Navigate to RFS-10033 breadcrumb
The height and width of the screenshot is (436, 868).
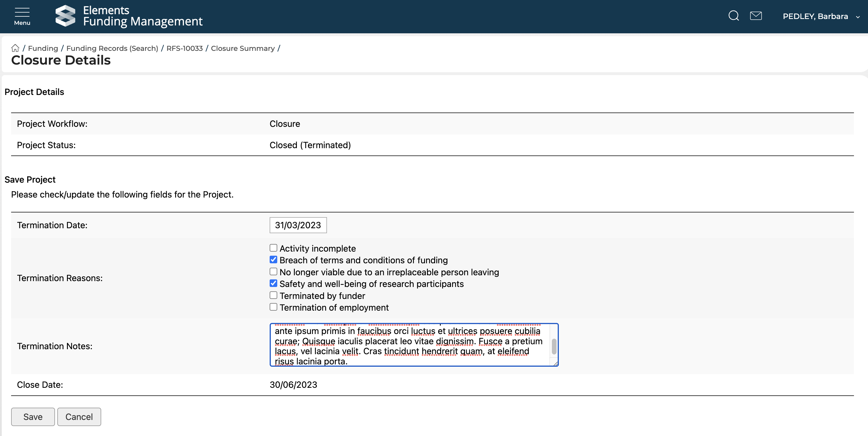point(184,48)
